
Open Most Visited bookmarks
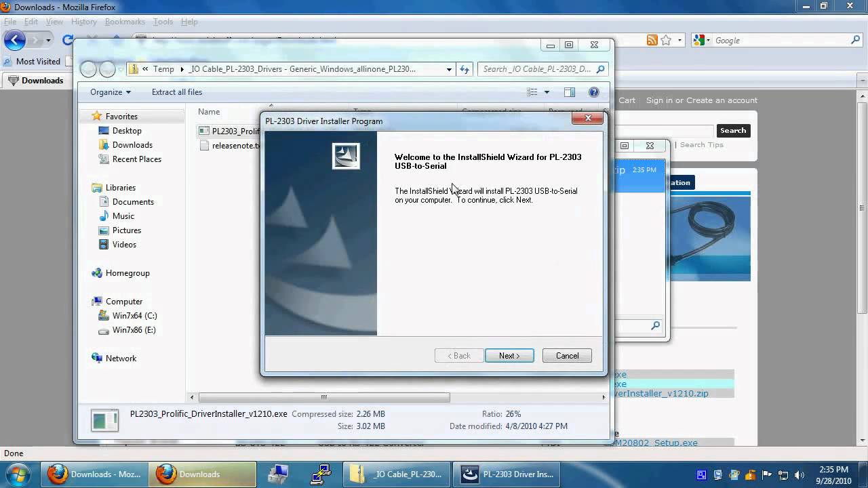tap(32, 62)
